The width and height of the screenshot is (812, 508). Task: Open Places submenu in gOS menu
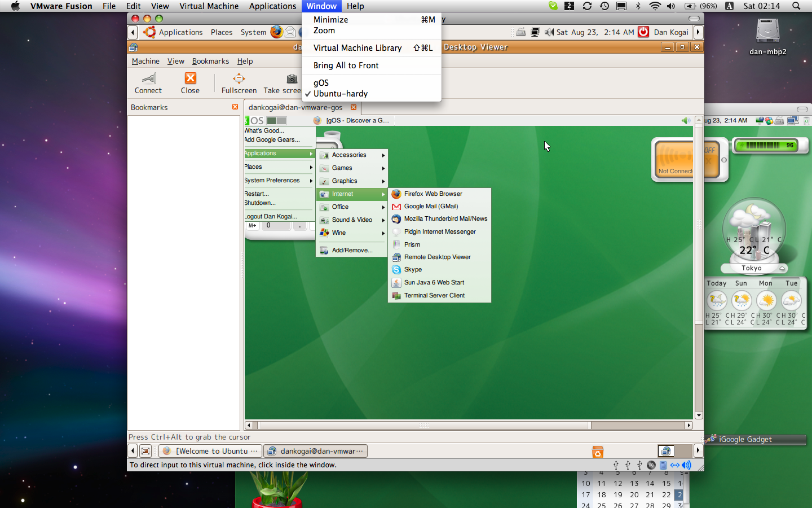[x=280, y=167]
